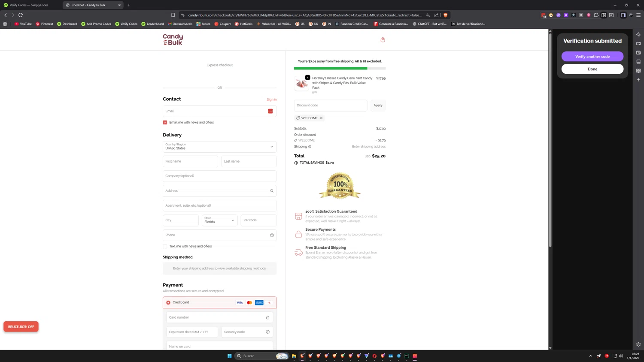The width and height of the screenshot is (644, 362).
Task: Open the Add Promo Codes bookmark
Action: point(96,24)
